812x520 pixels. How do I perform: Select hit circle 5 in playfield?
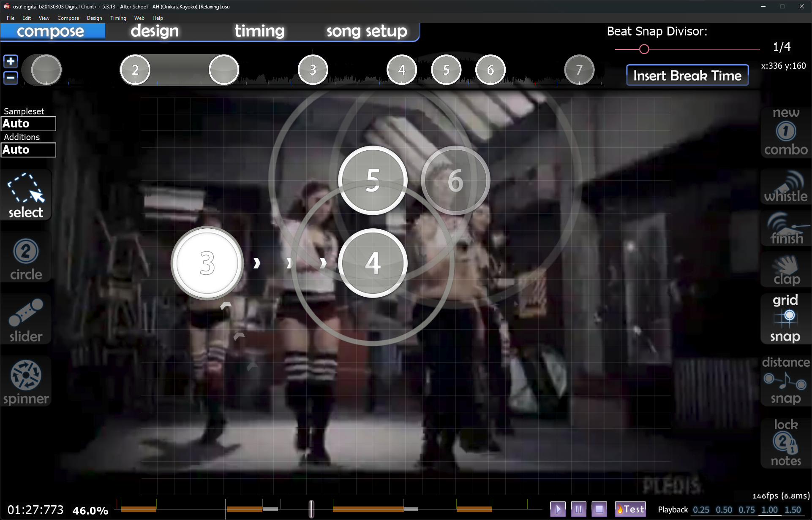(x=373, y=180)
